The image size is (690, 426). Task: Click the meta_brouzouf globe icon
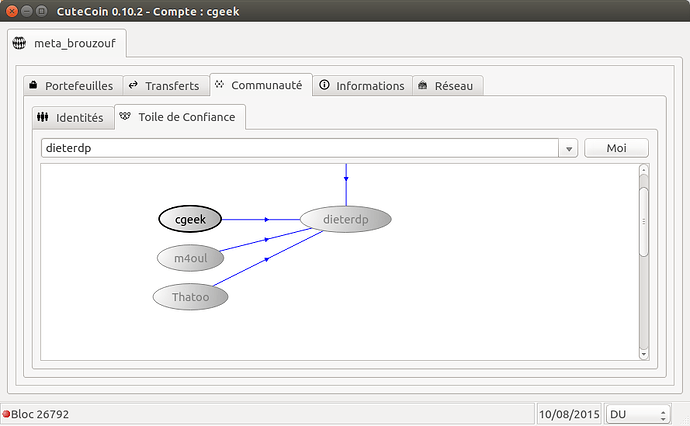click(x=19, y=43)
